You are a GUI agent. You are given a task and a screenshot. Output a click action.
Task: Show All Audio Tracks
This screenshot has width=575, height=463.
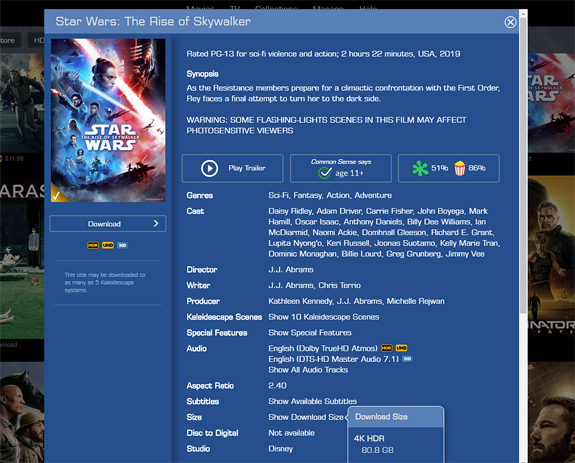[x=308, y=370]
